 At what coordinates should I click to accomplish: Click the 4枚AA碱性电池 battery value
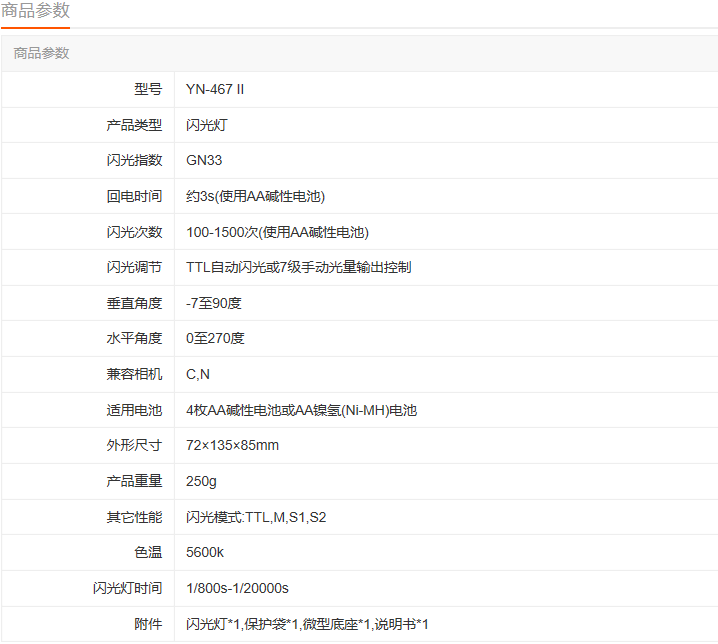(301, 410)
